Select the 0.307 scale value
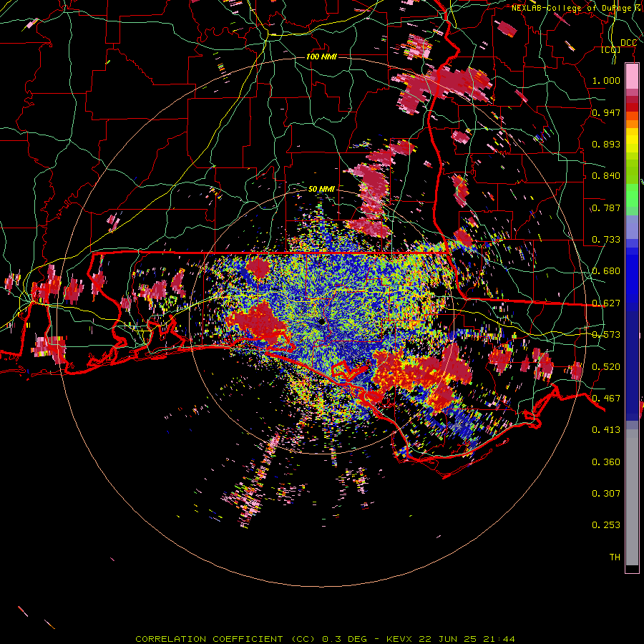 coord(606,494)
